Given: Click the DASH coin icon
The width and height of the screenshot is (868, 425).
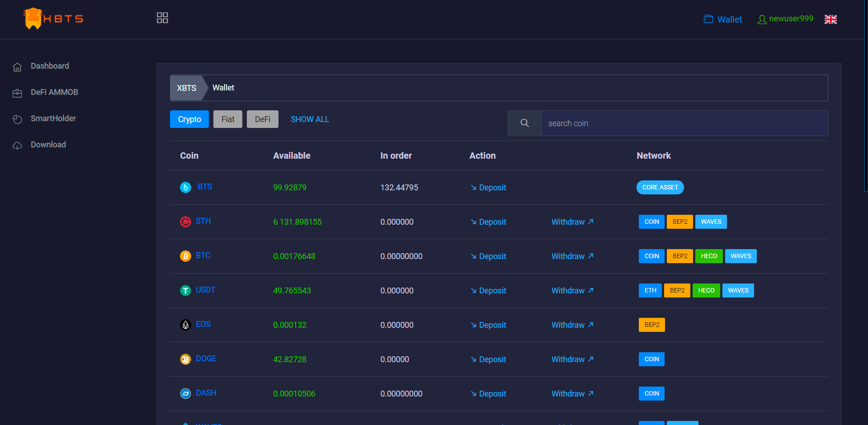Looking at the screenshot, I should coord(185,393).
